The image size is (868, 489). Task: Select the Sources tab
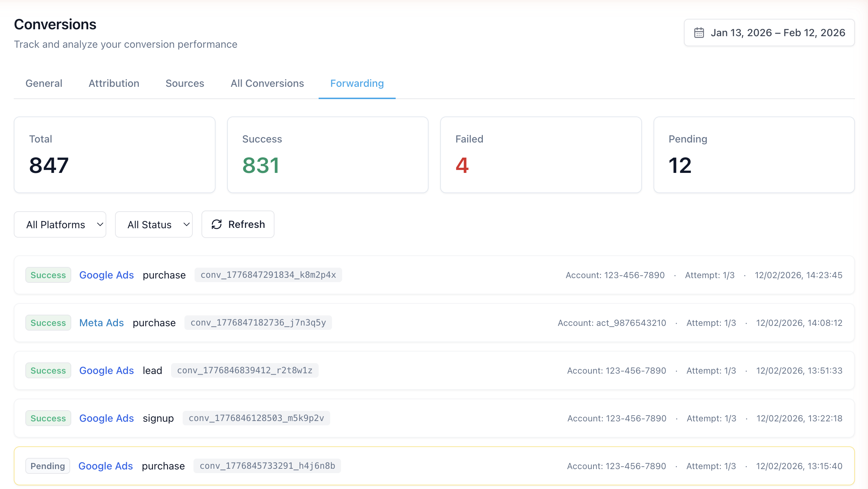184,83
